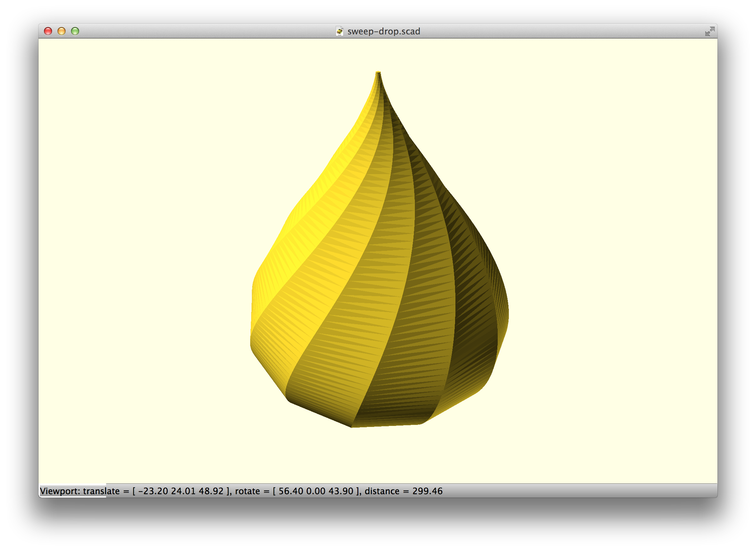Zoom the window with the green button

75,31
